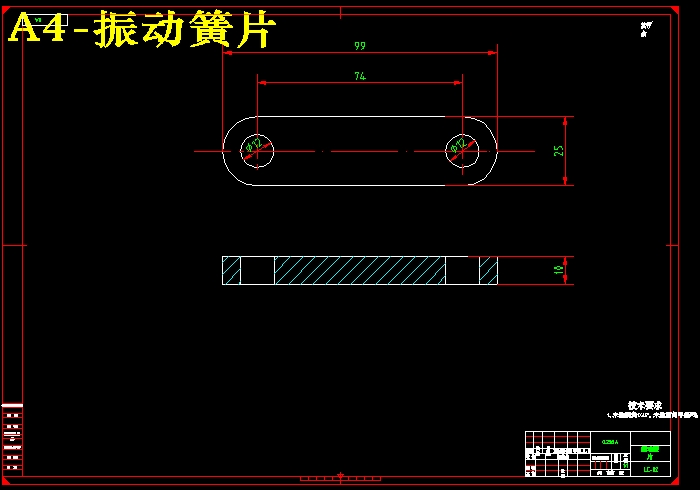Select the LC-02 drawing number cell
This screenshot has height=490, width=700.
650,468
